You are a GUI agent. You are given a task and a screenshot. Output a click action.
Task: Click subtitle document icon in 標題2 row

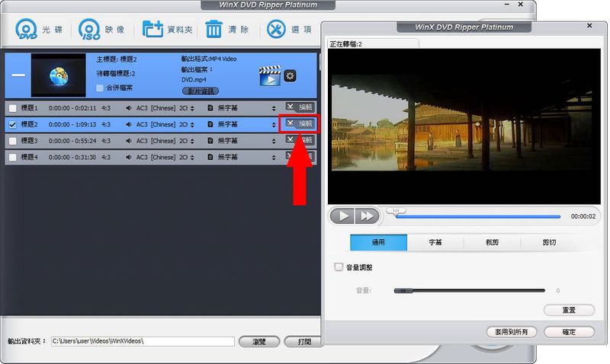(210, 124)
